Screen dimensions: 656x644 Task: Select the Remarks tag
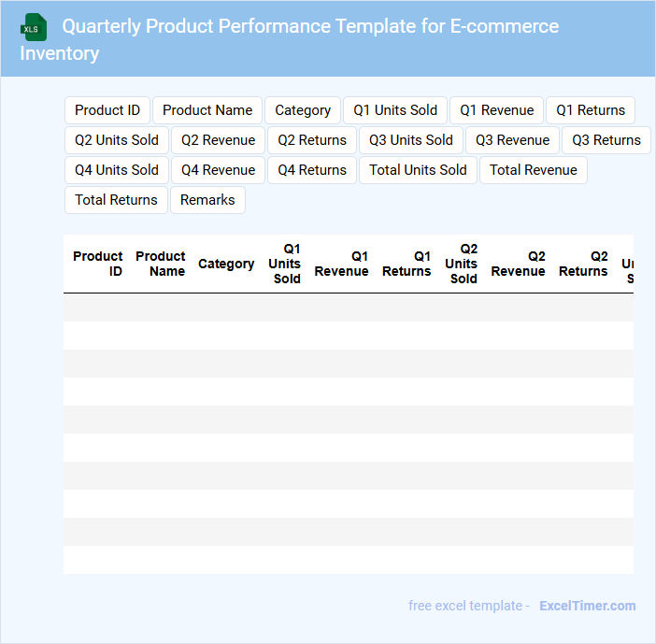pyautogui.click(x=207, y=200)
